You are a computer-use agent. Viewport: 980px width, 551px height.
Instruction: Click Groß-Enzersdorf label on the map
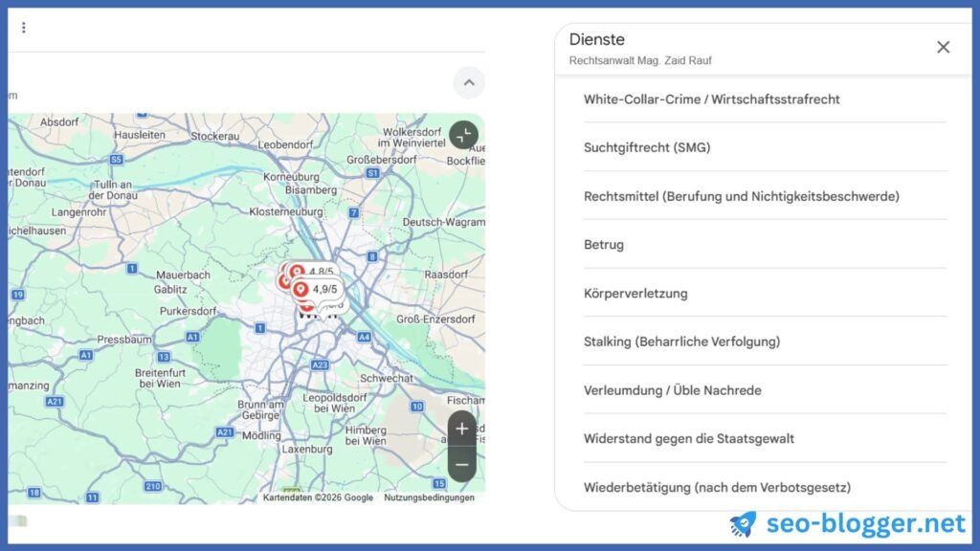[435, 320]
